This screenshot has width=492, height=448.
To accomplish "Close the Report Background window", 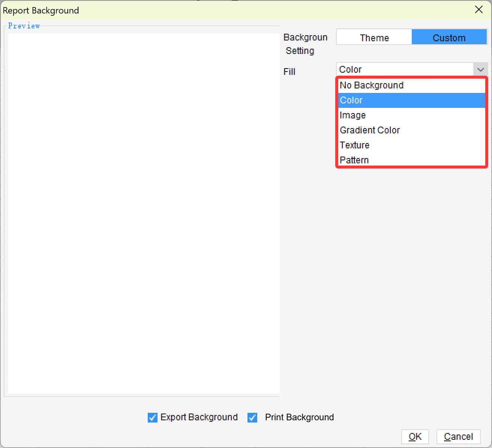I will coord(479,10).
